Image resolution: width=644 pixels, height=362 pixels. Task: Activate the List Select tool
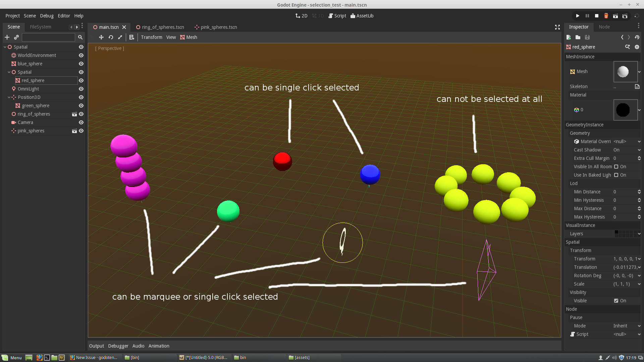tap(131, 37)
